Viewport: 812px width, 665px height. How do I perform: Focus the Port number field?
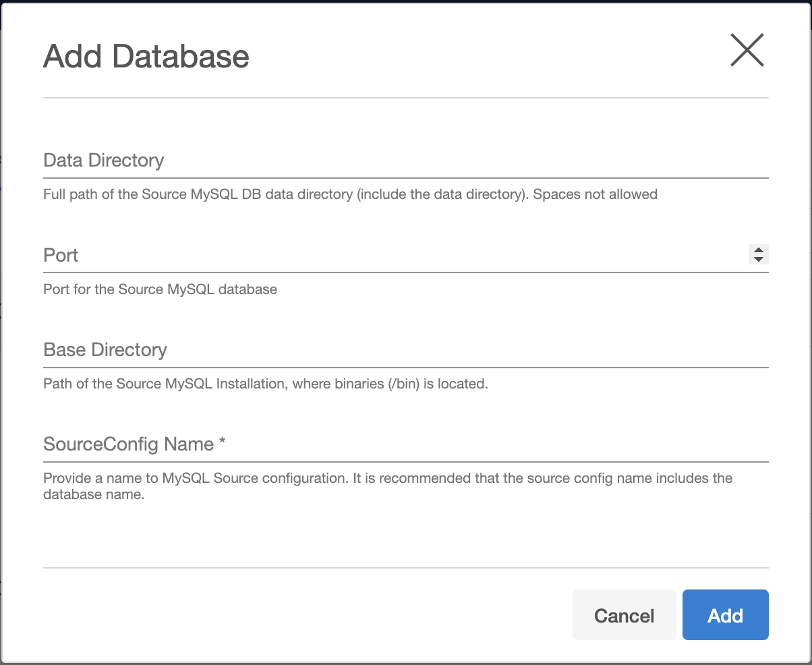click(x=391, y=256)
